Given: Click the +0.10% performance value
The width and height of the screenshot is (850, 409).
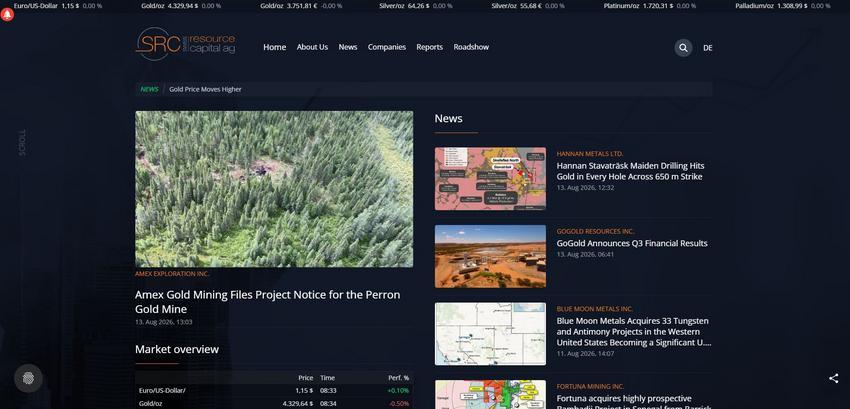Looking at the screenshot, I should (398, 391).
